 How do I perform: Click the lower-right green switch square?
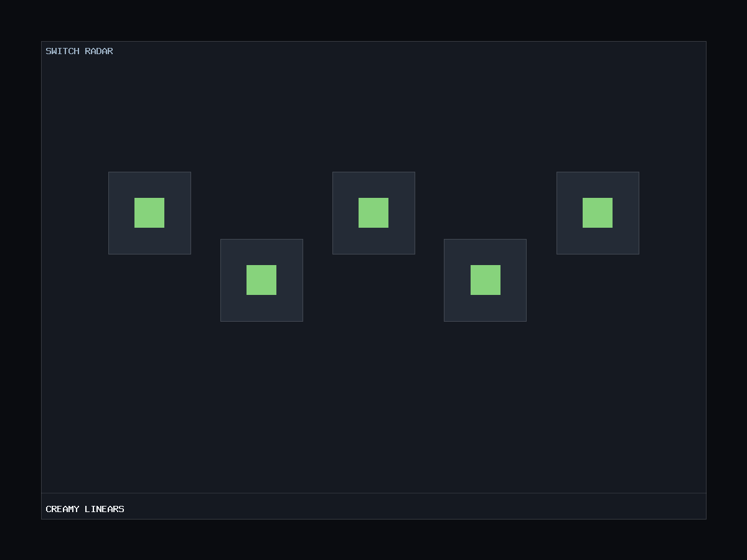[486, 280]
